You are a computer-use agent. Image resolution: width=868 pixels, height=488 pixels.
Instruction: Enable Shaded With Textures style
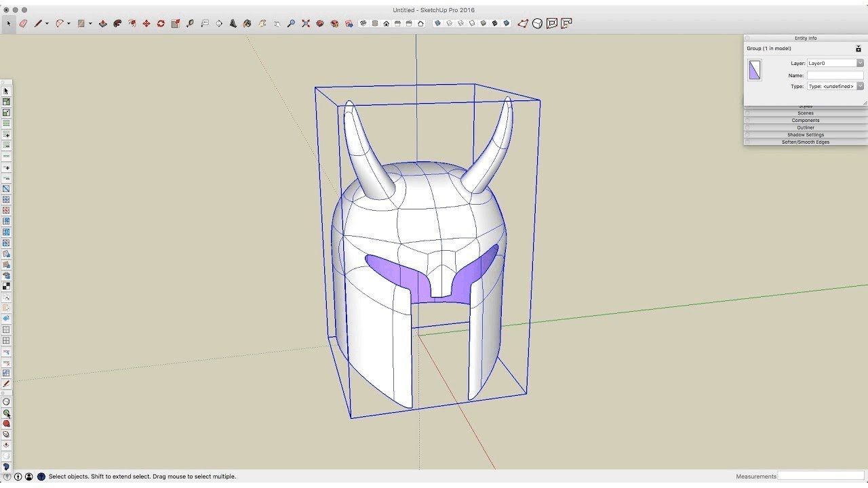(x=494, y=23)
